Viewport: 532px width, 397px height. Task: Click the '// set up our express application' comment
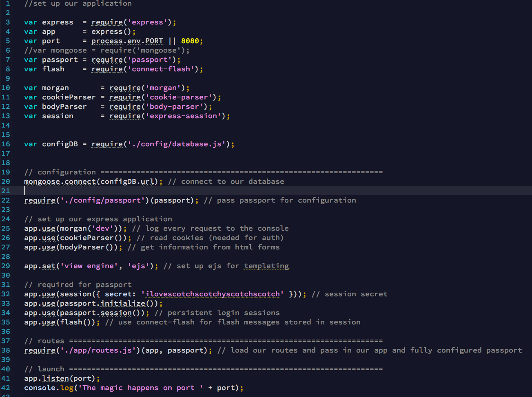tap(98, 219)
